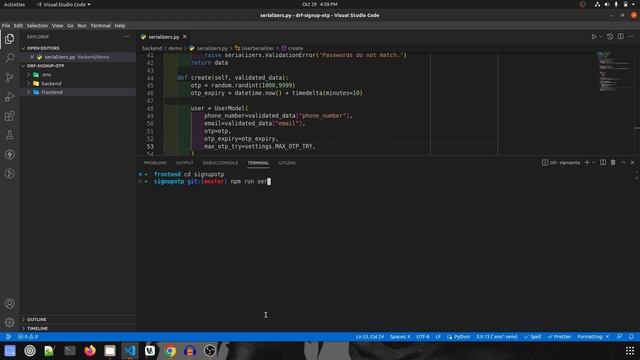Open editor timeline history icon
The width and height of the screenshot is (640, 360).
pyautogui.click(x=610, y=36)
